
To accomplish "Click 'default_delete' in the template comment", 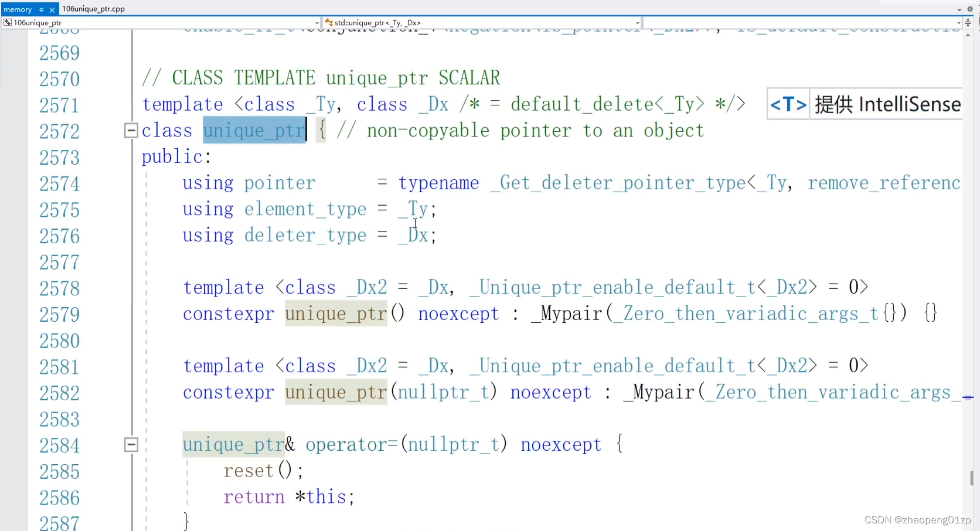I will (x=582, y=104).
